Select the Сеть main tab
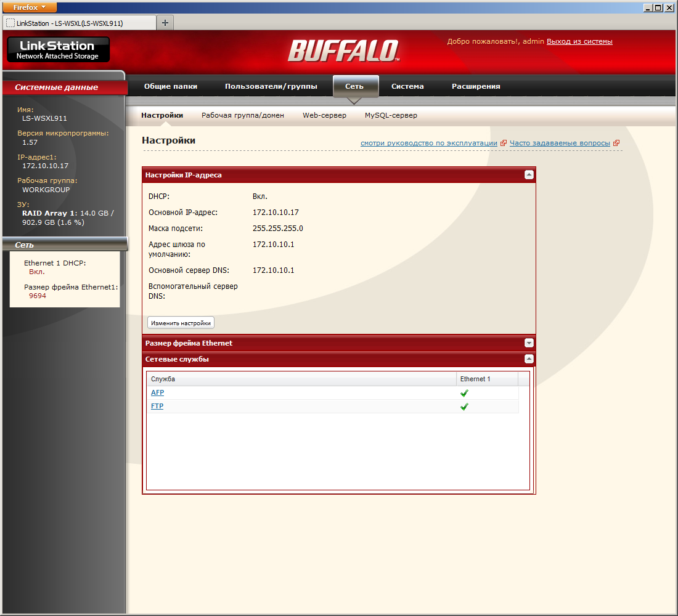The width and height of the screenshot is (678, 616). click(x=354, y=86)
